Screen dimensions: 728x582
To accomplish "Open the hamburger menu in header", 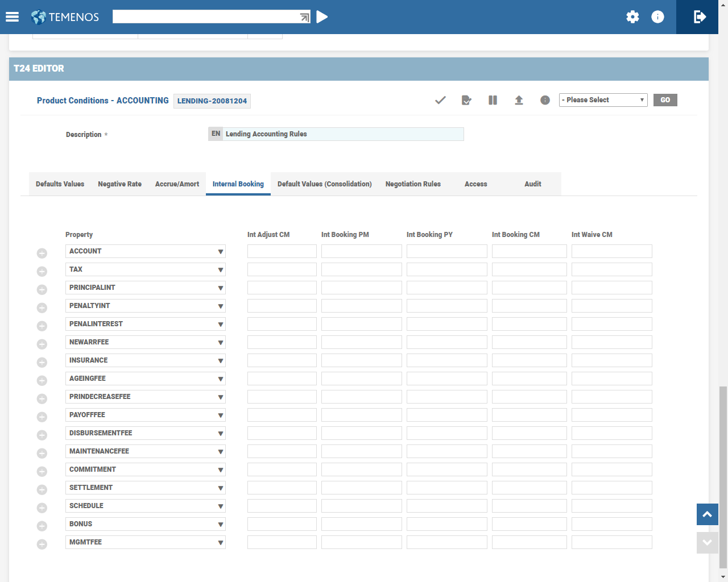I will (12, 17).
